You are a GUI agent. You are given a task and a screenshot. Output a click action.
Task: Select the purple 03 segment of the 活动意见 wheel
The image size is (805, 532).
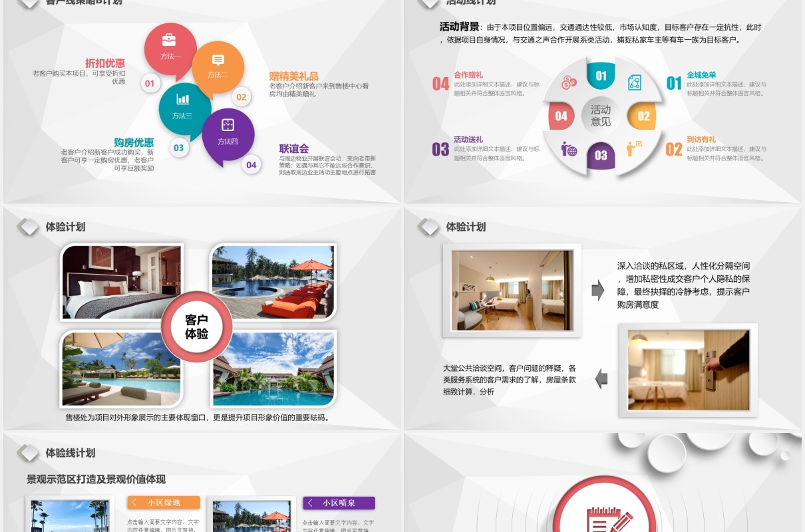coord(601,156)
